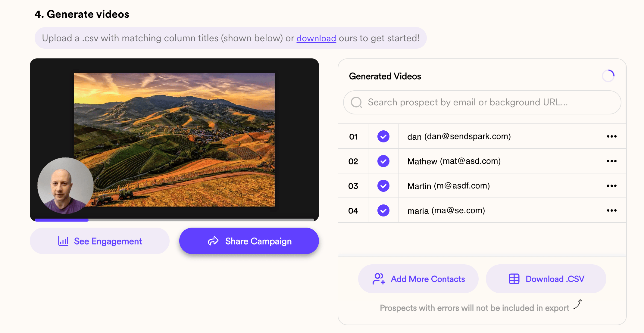Click the Download .CSV button
This screenshot has height=333, width=644.
point(546,279)
